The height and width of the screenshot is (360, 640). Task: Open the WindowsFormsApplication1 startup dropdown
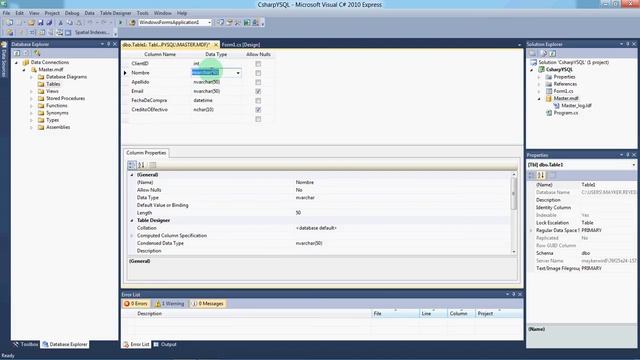coord(209,22)
